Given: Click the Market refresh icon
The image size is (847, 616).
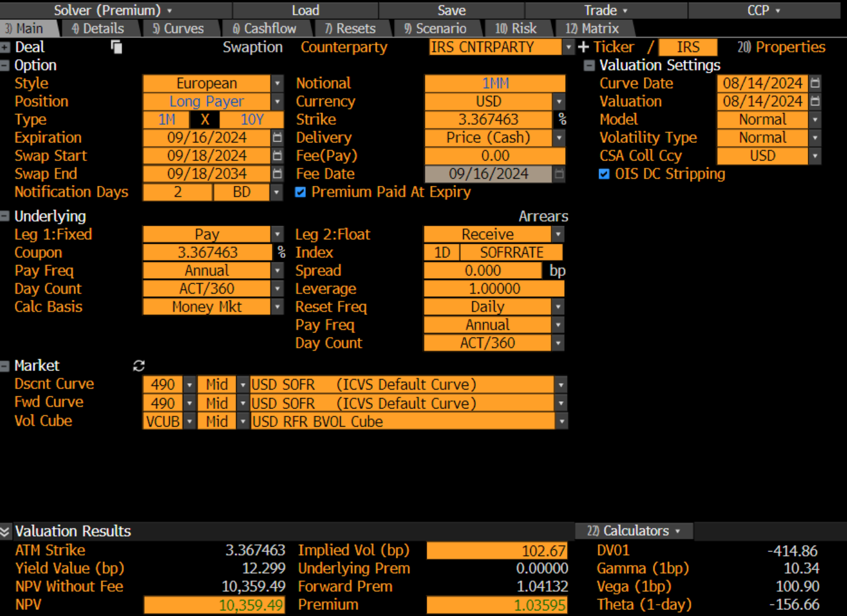Looking at the screenshot, I should pos(139,366).
